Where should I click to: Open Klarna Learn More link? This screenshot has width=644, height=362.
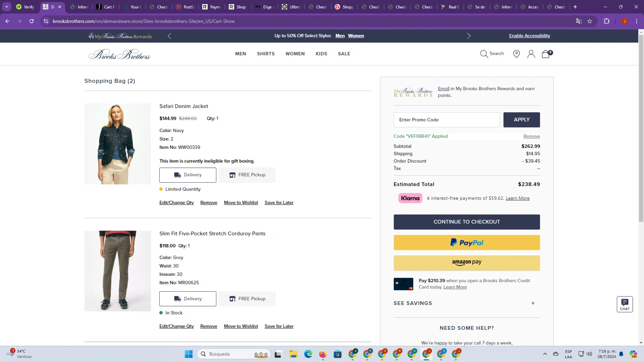pos(517,198)
